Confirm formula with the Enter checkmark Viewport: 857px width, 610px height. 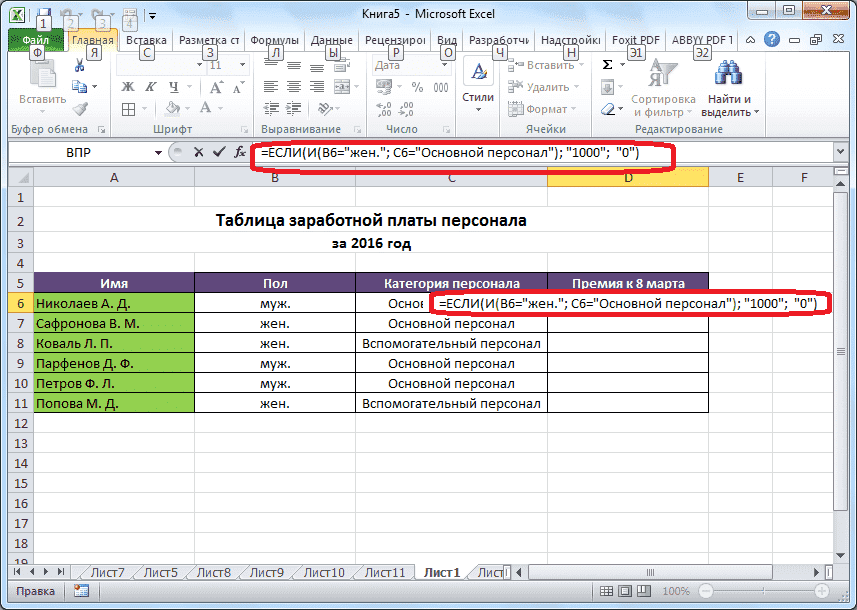point(217,153)
